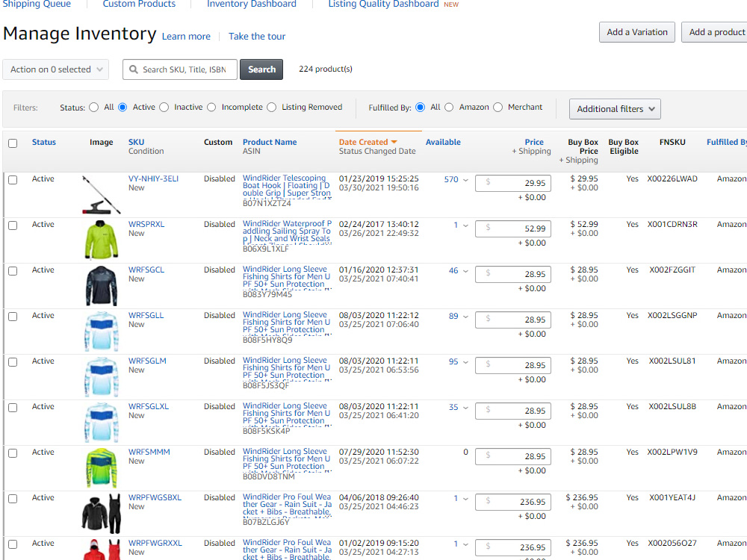
Task: Click ASIN text B06X9L1XLF
Action: coord(266,249)
